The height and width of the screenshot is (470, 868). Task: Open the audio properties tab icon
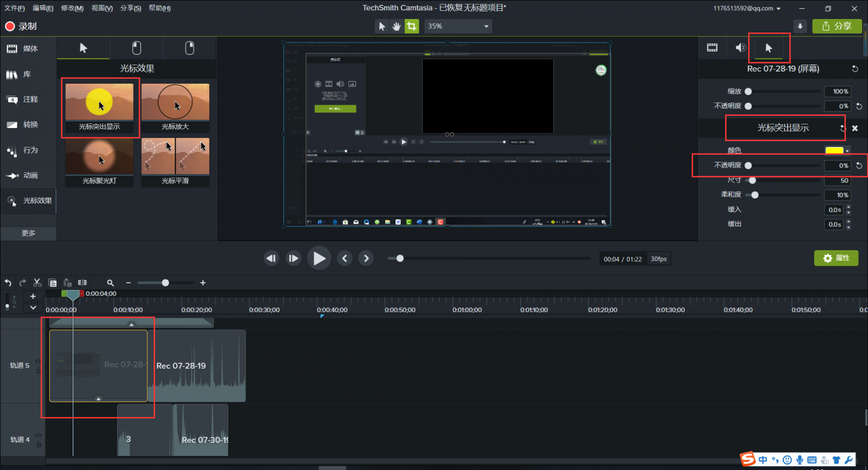click(740, 48)
